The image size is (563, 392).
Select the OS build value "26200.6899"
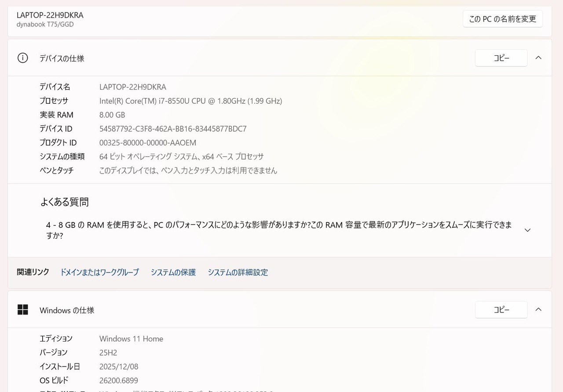(x=119, y=381)
